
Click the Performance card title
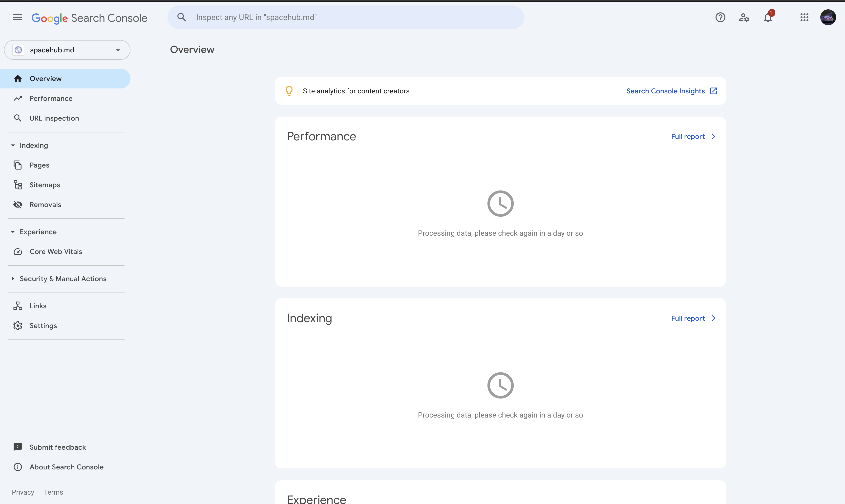click(x=321, y=136)
